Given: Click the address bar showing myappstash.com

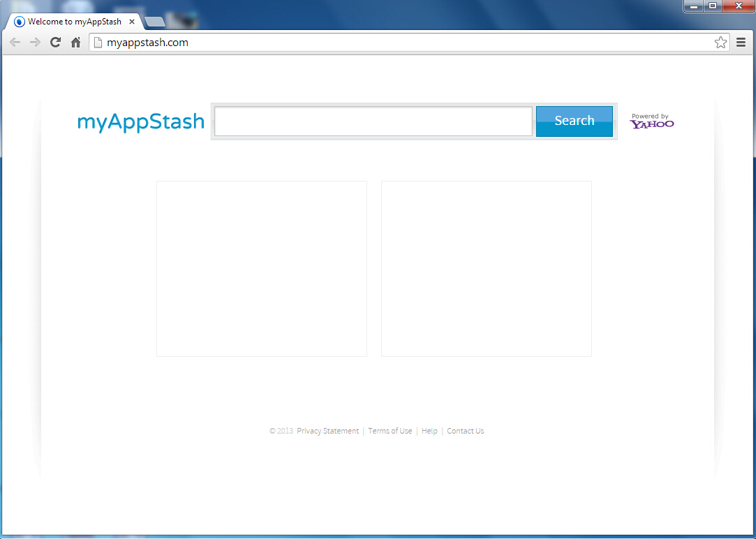Looking at the screenshot, I should pyautogui.click(x=409, y=43).
